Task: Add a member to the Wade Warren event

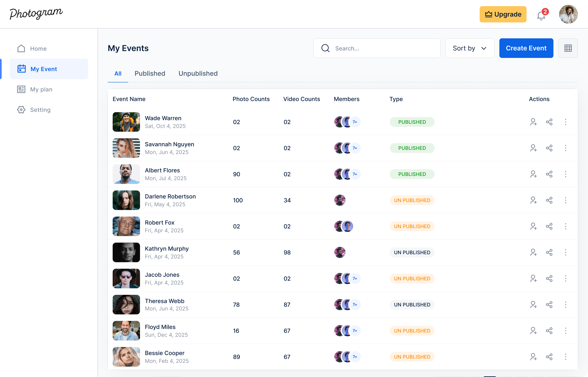Action: [x=533, y=122]
